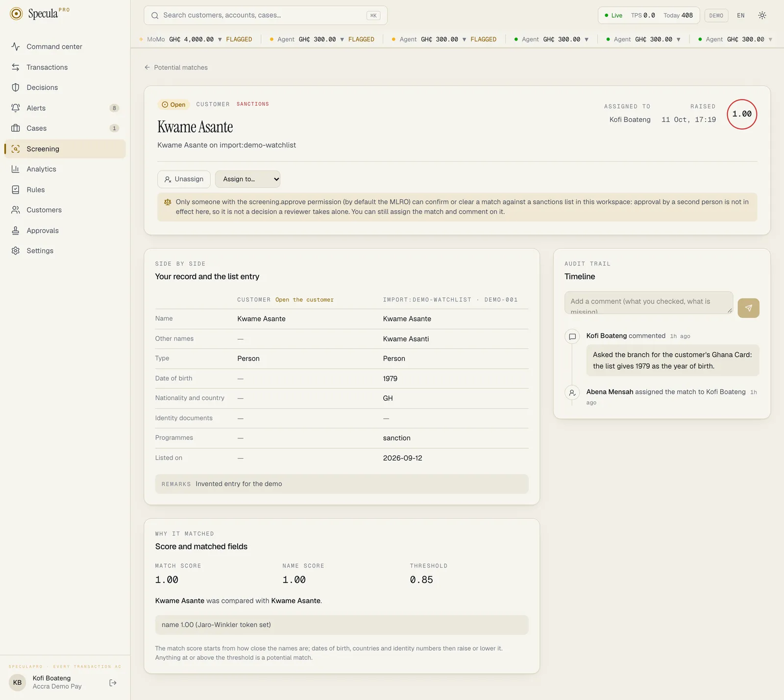Click Listed on date 2026-09-12

coord(402,458)
